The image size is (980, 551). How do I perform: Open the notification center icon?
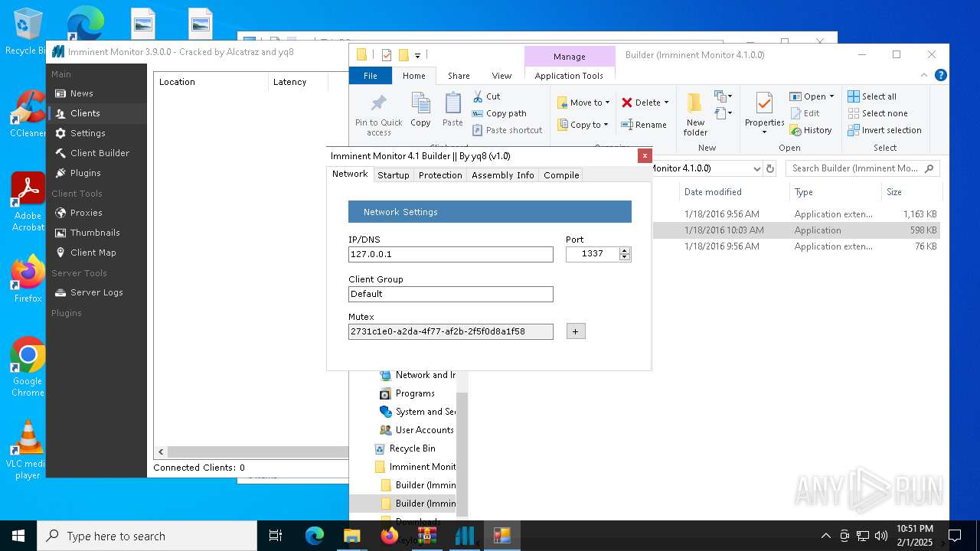[x=955, y=536]
